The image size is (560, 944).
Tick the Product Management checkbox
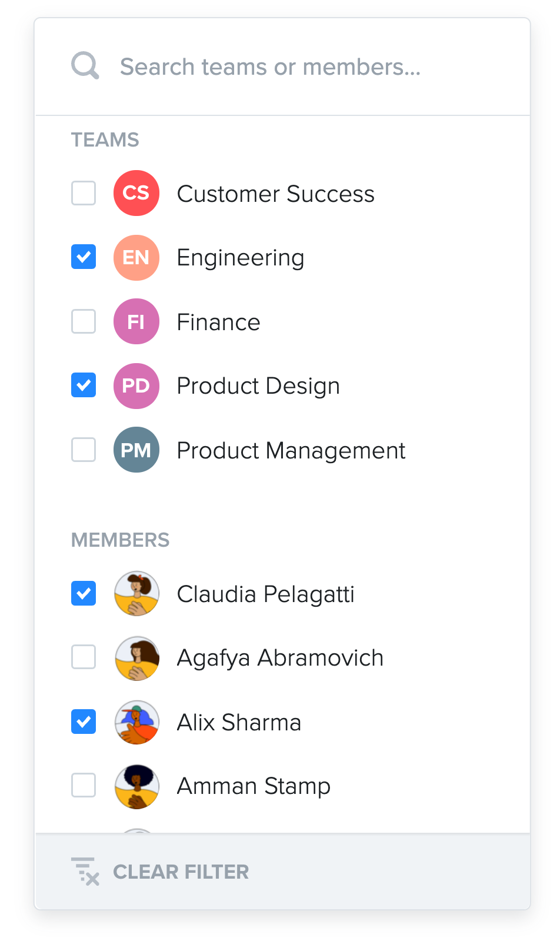pos(84,450)
